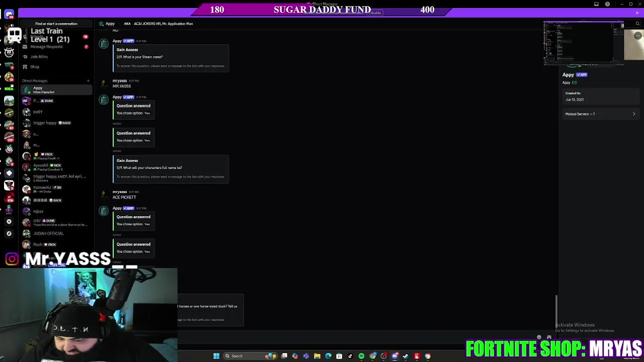Viewport: 644px width, 362px height.
Task: Open the Windows Start menu
Action: [216, 356]
